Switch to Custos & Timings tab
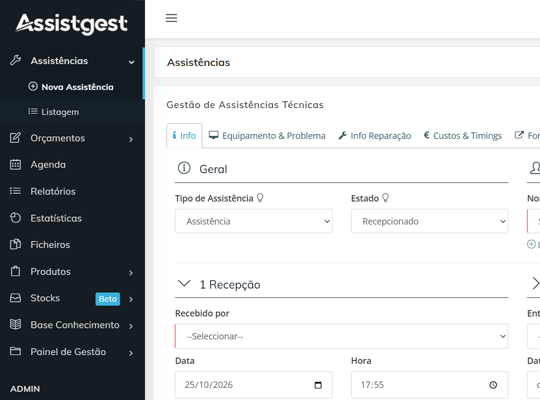Screen dimensions: 540x400 [x=463, y=135]
